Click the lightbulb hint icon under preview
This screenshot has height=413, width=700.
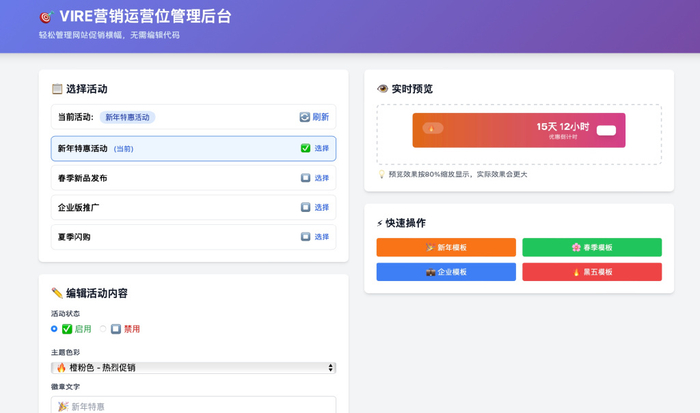point(382,174)
